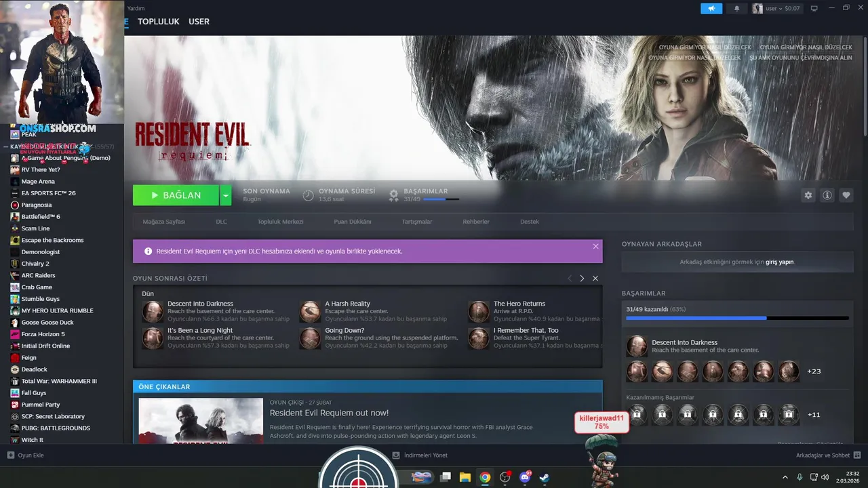Open the Steam icon in the taskbar

pyautogui.click(x=544, y=477)
